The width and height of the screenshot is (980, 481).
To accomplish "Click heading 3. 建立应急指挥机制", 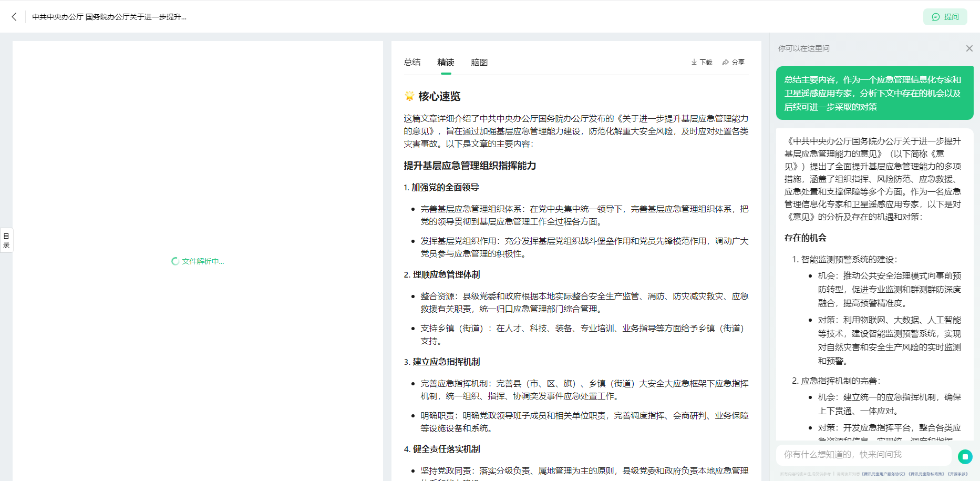I will click(x=442, y=362).
